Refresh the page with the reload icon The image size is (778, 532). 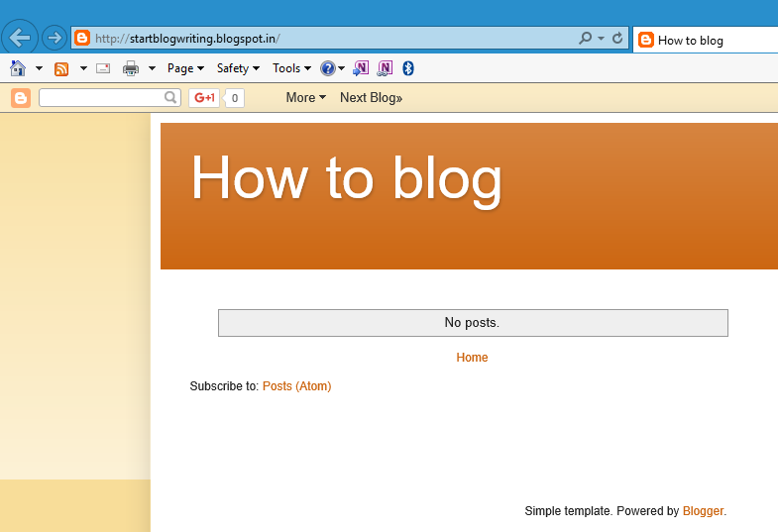(617, 38)
